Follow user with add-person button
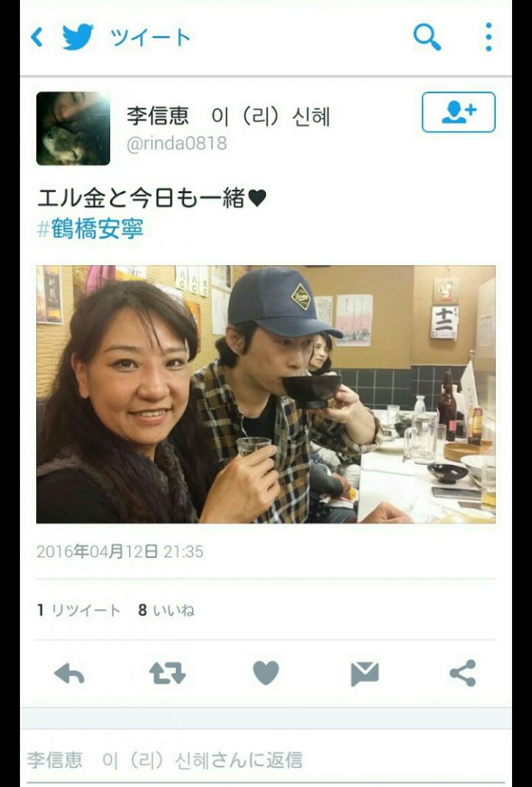This screenshot has width=532, height=787. [458, 112]
